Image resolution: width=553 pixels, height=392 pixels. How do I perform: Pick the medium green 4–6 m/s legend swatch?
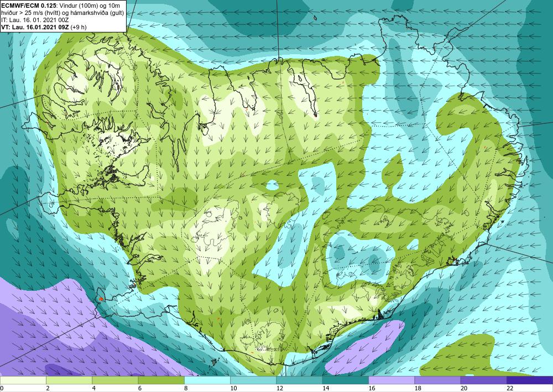115,380
